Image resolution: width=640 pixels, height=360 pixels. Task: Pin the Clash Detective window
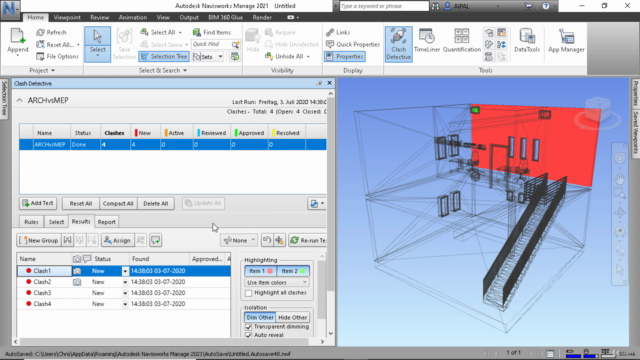319,83
